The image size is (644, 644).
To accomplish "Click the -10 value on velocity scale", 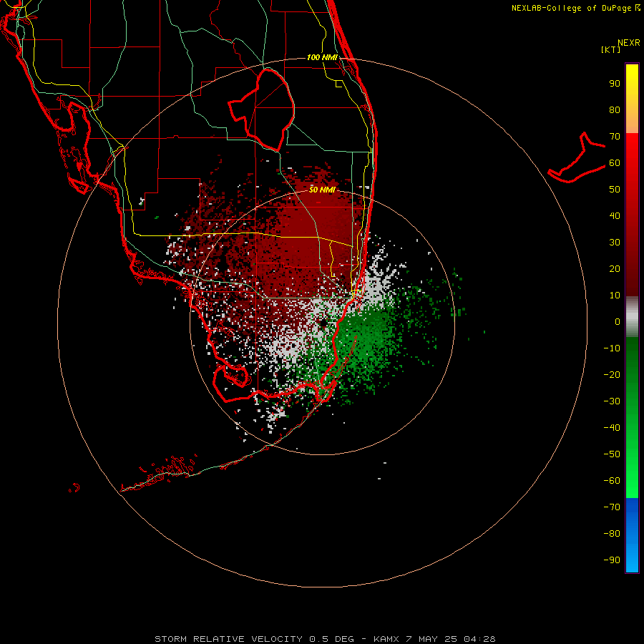I will tap(612, 348).
